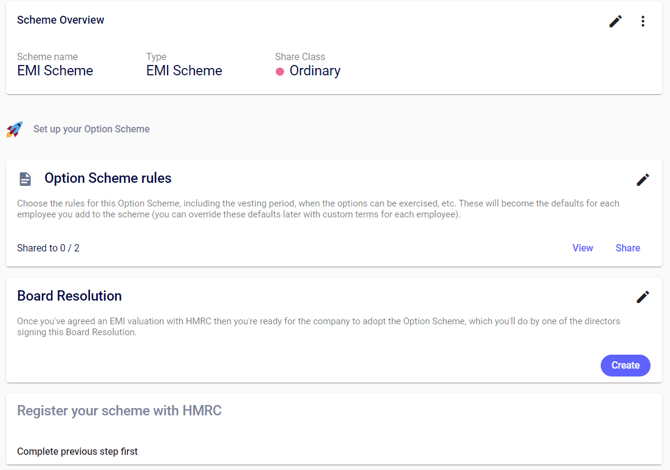Screen dimensions: 670x470
Task: Click the document icon beside Option Scheme rules
Action: 25,179
